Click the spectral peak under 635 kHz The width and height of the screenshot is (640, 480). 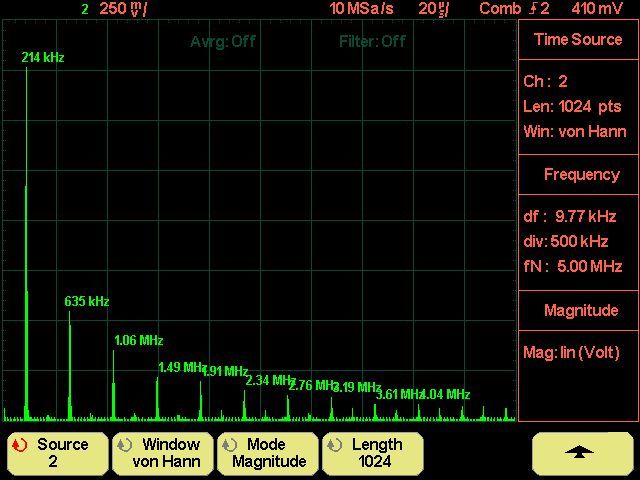click(x=70, y=366)
